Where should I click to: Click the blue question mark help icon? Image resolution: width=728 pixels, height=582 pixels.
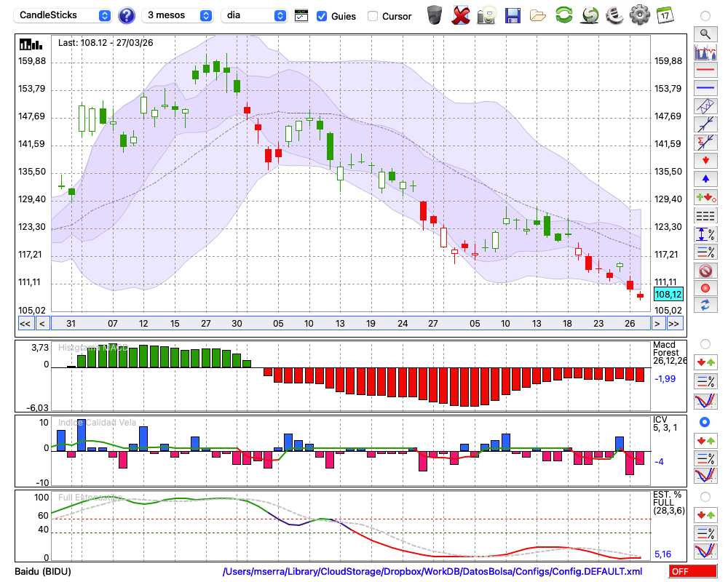click(x=127, y=15)
